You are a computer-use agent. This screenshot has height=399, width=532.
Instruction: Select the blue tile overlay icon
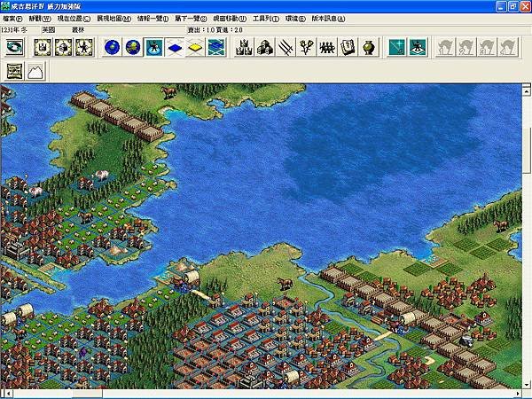(175, 47)
